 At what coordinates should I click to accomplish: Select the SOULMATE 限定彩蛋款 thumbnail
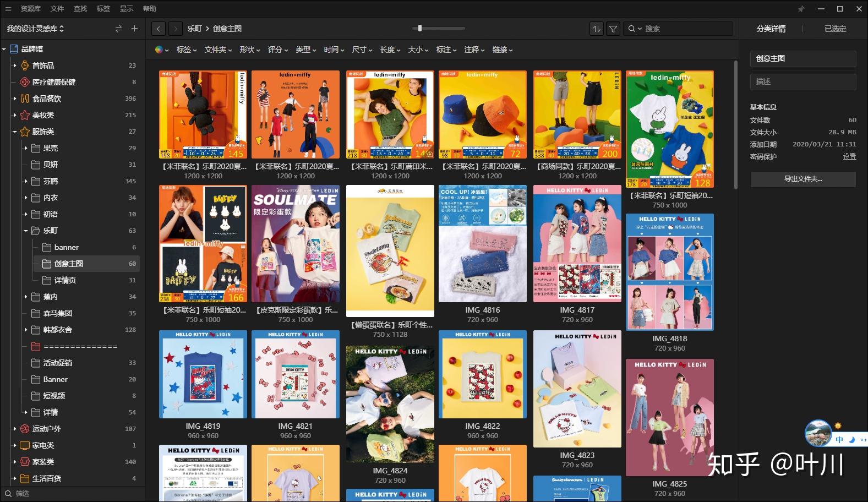296,243
